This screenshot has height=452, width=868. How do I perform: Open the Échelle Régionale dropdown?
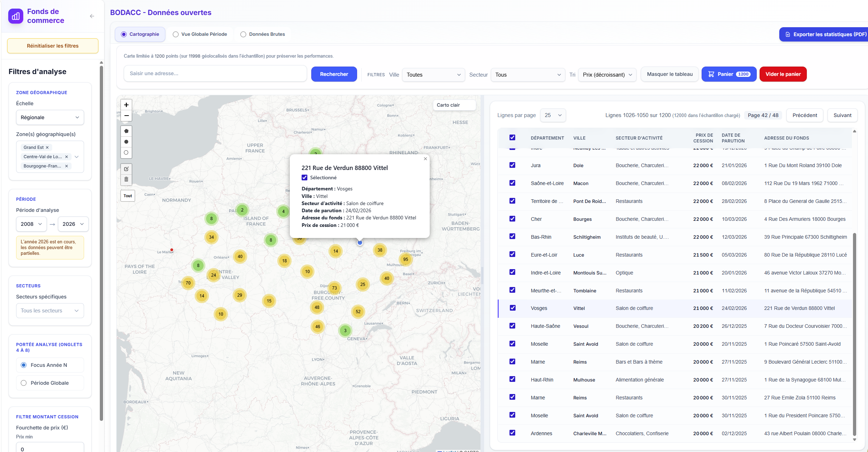click(50, 117)
